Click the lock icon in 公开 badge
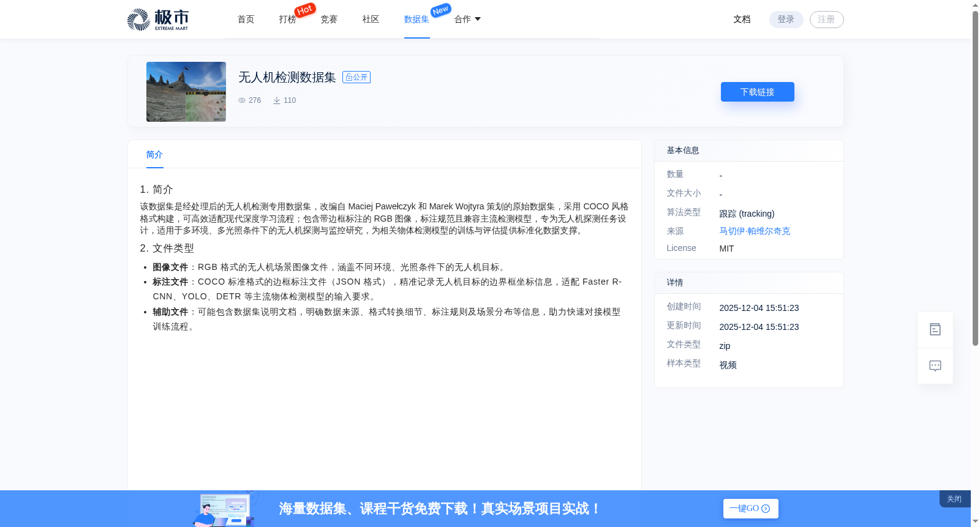This screenshot has height=527, width=980. pos(349,78)
